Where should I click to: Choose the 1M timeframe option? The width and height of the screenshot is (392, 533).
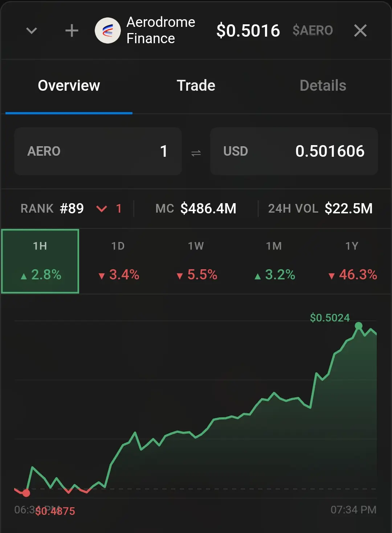(274, 261)
